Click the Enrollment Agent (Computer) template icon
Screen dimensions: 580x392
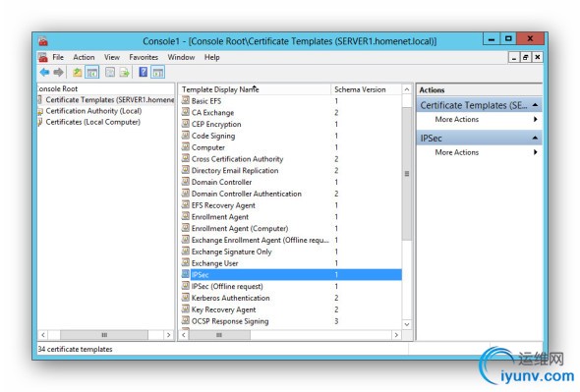click(x=186, y=228)
